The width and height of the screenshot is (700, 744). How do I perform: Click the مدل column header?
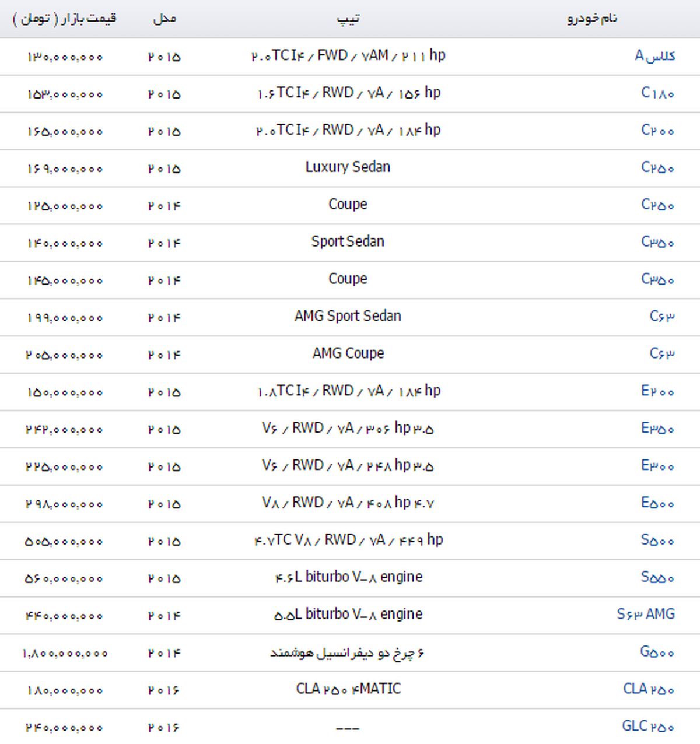(164, 19)
